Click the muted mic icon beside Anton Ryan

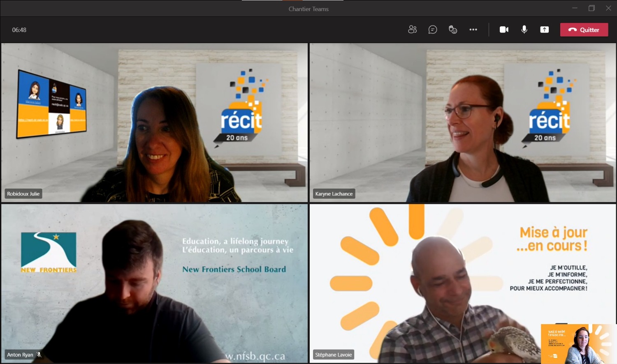coord(39,355)
